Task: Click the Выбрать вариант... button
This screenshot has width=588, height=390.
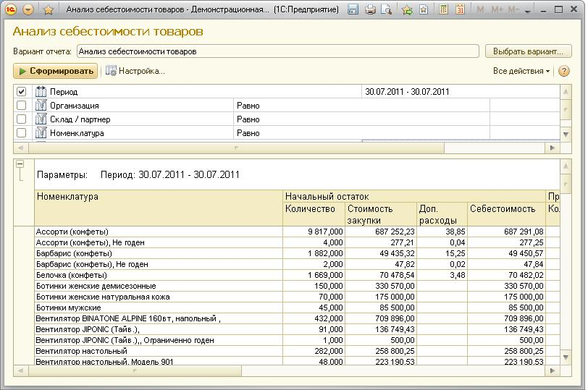Action: click(528, 51)
